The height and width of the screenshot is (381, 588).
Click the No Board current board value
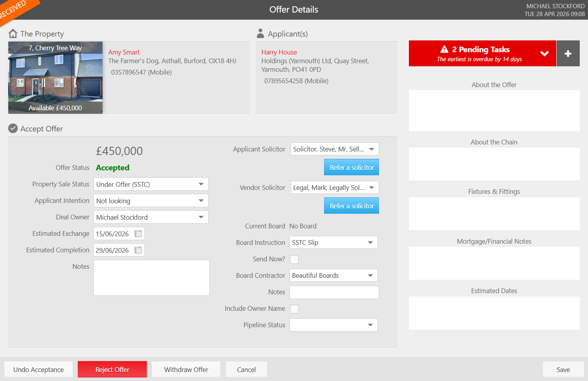tap(303, 226)
